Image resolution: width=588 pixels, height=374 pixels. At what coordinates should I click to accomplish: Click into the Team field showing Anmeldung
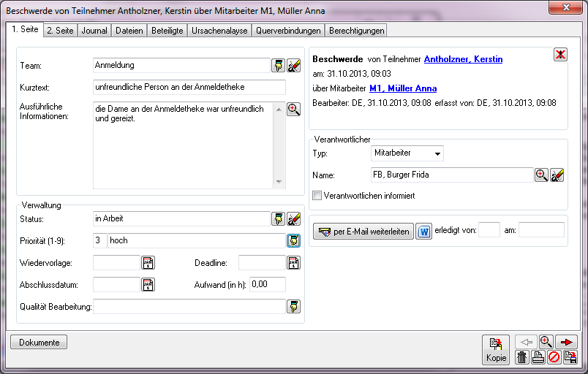pos(181,66)
